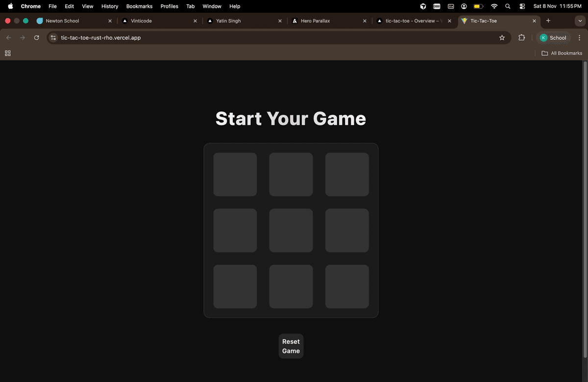Click the middle-left tic-tac-toe cell
This screenshot has width=588, height=382.
[x=235, y=230]
